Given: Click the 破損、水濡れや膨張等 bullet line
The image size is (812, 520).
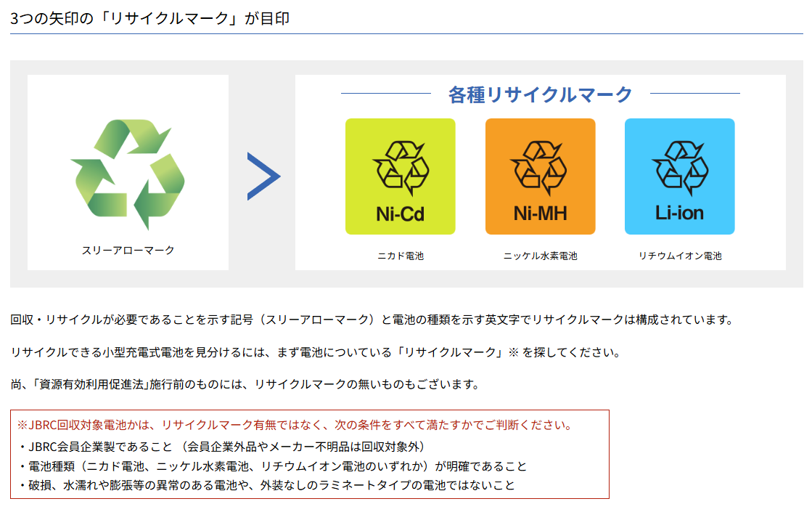Looking at the screenshot, I should point(266,485).
